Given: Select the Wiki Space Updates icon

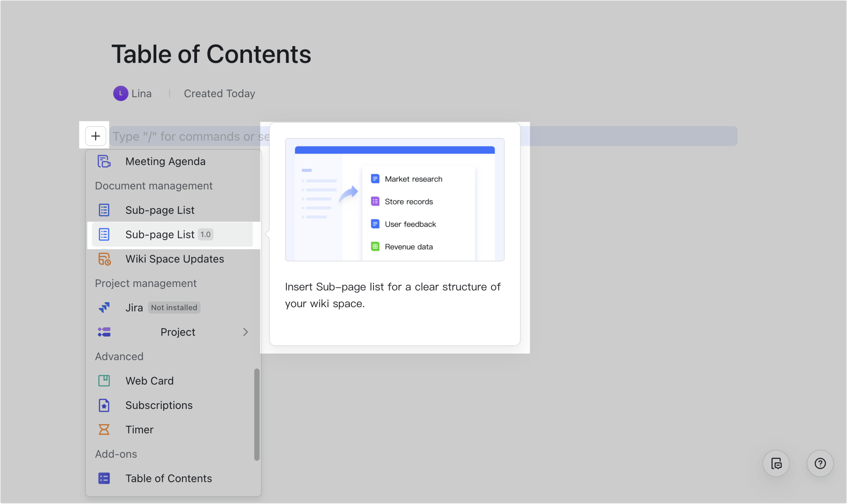Looking at the screenshot, I should pos(104,259).
